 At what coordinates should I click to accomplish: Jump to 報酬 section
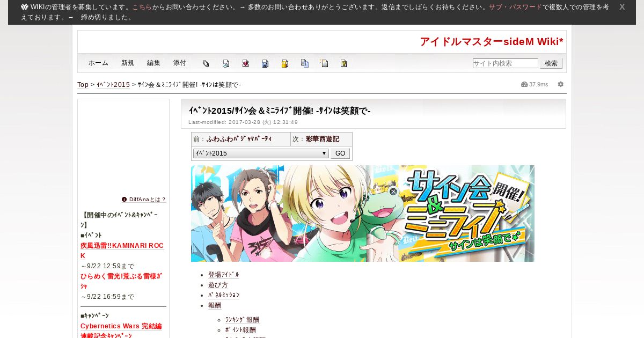pos(215,305)
